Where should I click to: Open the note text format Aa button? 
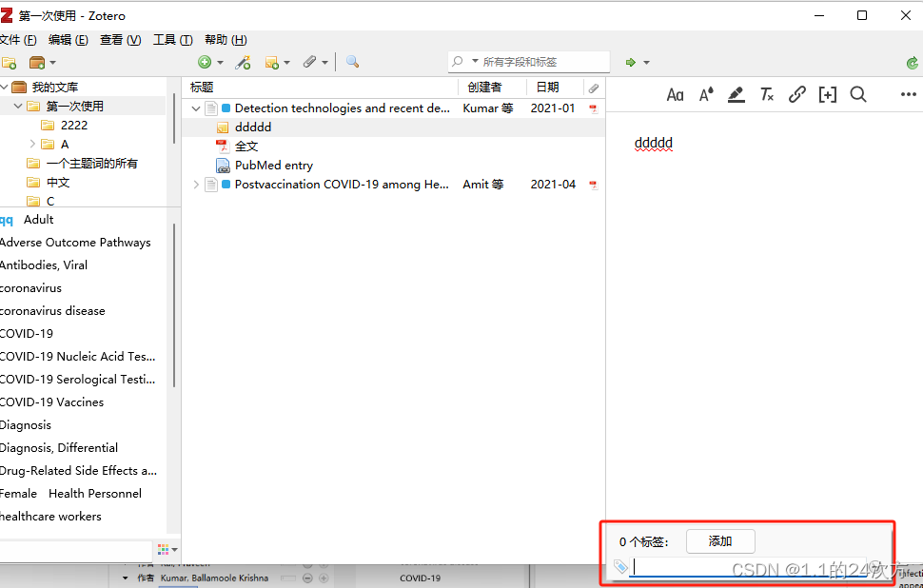pos(676,95)
